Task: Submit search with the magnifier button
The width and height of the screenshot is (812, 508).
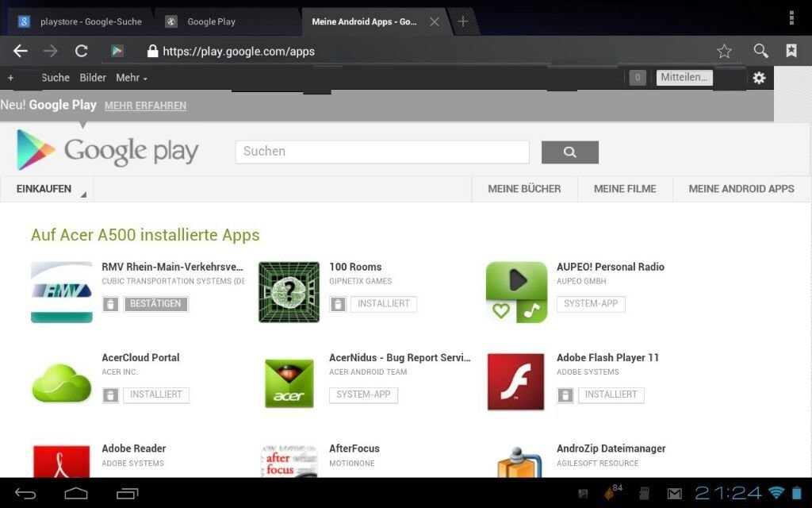Action: pos(570,152)
